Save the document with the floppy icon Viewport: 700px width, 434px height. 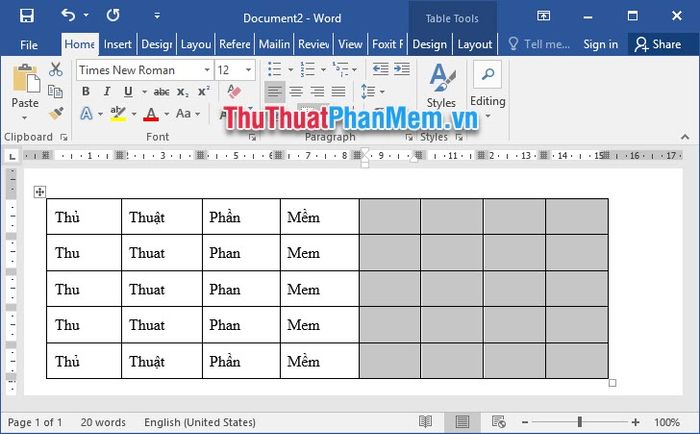[x=26, y=16]
